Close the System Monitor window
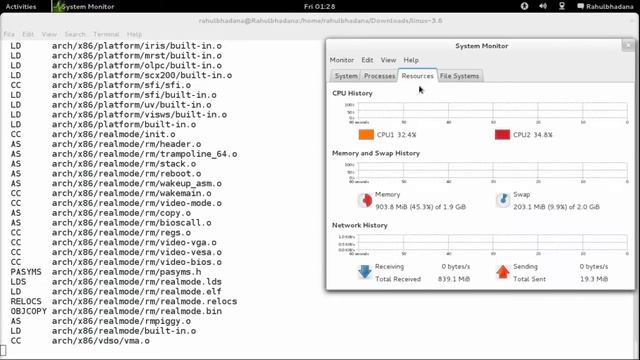 [x=628, y=45]
